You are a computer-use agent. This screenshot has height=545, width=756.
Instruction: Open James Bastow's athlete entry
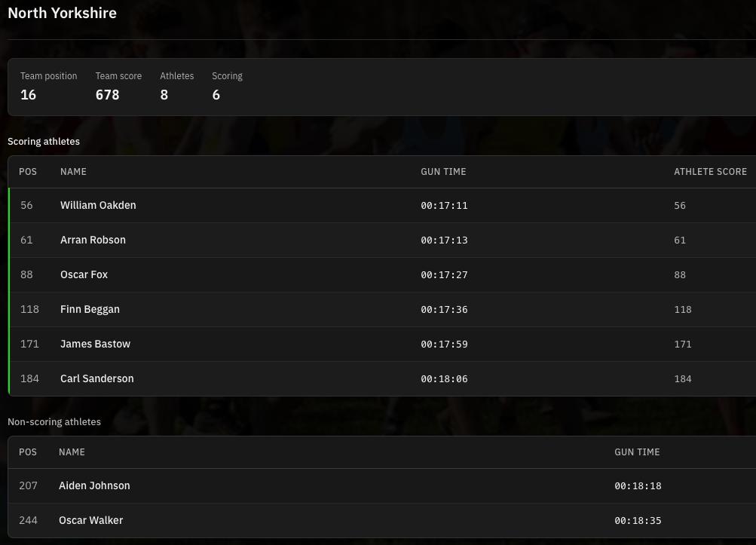95,344
